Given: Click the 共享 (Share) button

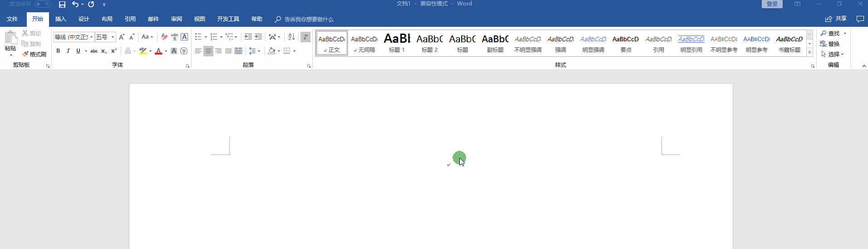Looking at the screenshot, I should (836, 19).
